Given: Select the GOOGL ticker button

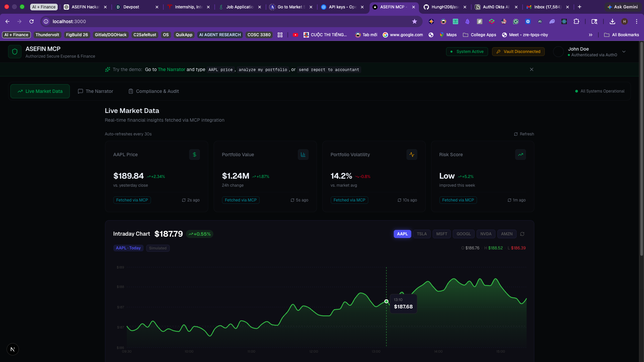Looking at the screenshot, I should pyautogui.click(x=464, y=234).
